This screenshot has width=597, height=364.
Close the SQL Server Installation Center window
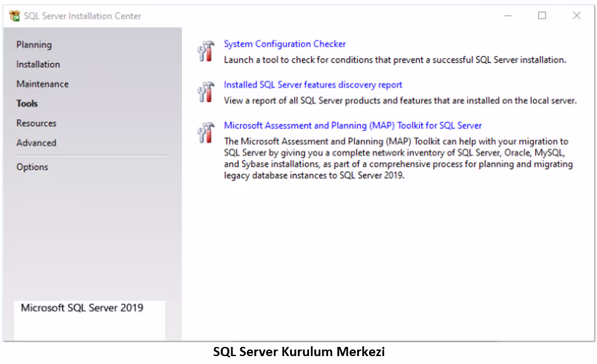577,16
